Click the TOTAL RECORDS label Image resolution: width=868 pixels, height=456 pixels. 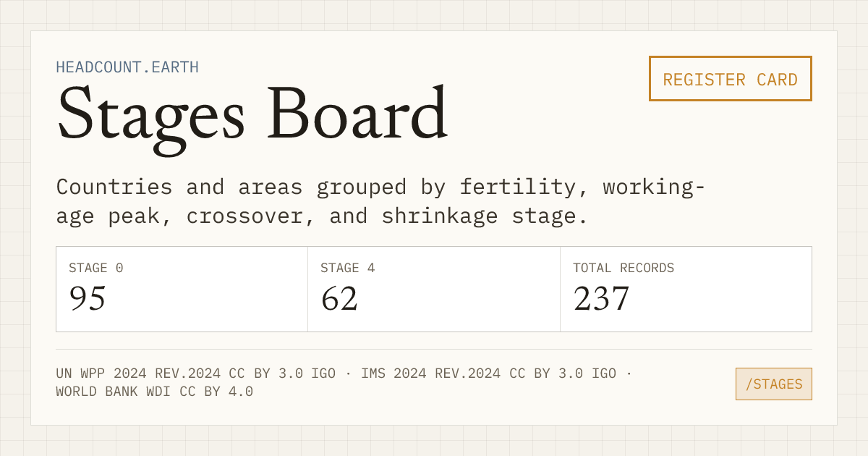pyautogui.click(x=624, y=268)
